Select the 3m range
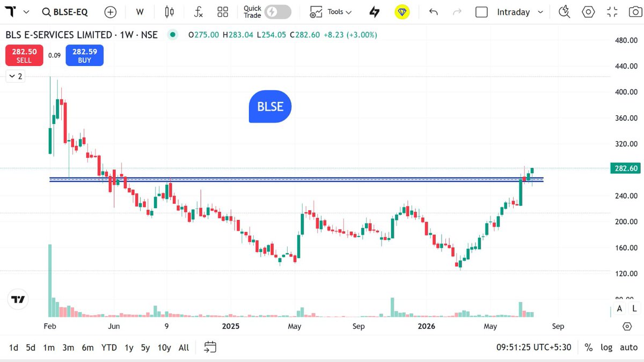 [68, 348]
